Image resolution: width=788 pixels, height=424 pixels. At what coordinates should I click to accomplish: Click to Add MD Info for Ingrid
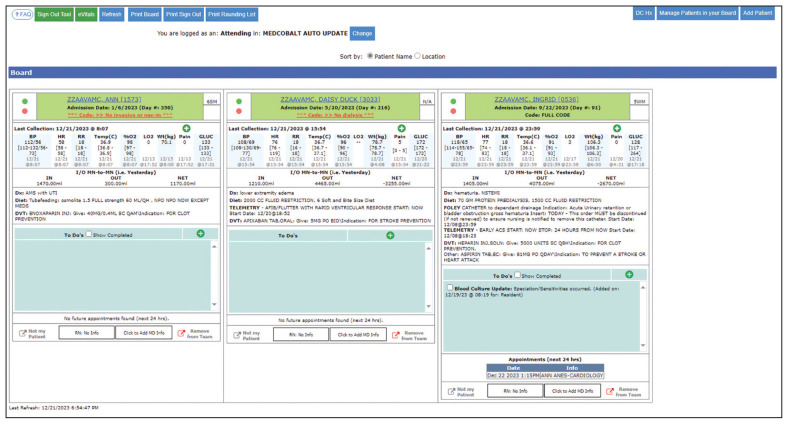pos(572,391)
